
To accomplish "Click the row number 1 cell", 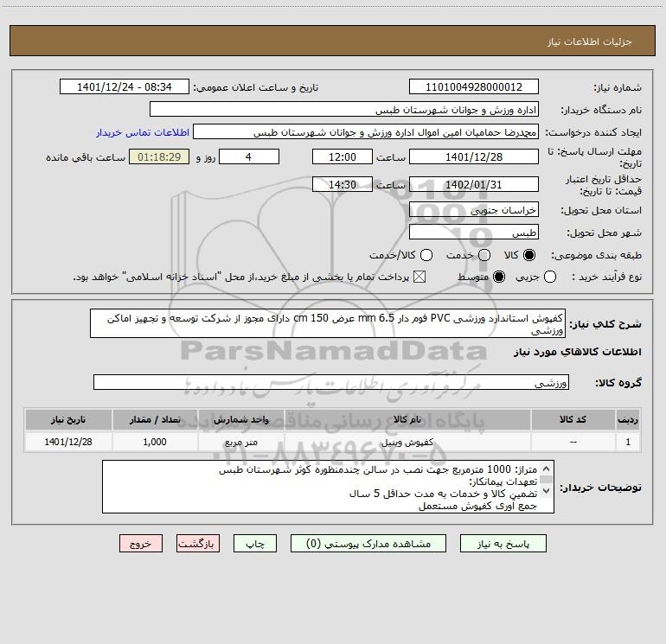I will (x=628, y=442).
